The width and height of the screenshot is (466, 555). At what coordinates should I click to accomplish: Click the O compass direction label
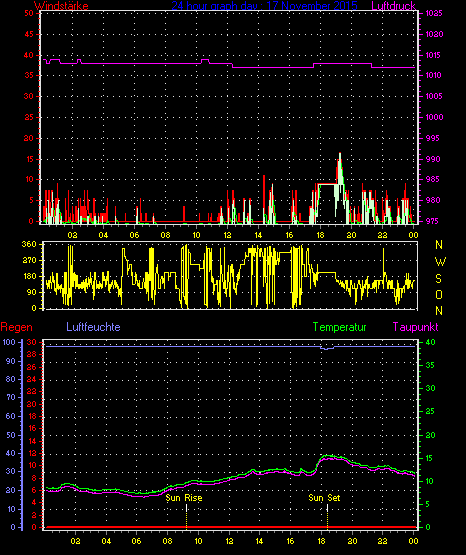439,294
